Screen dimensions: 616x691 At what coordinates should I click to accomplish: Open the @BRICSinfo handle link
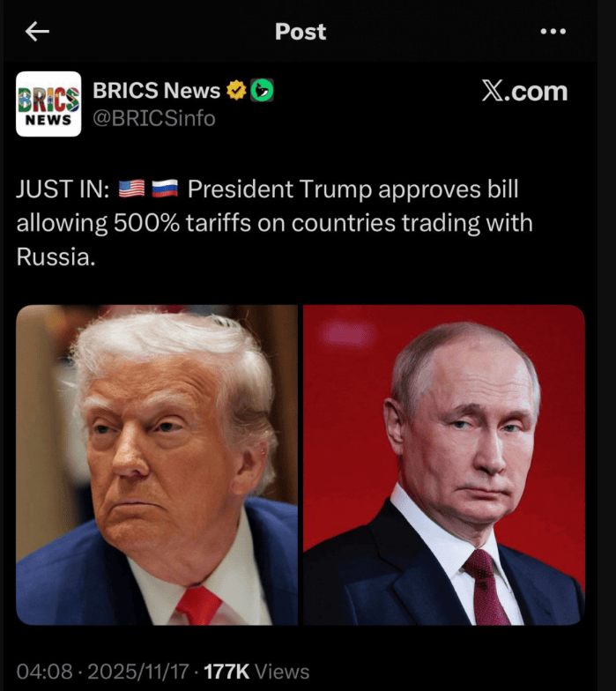click(x=154, y=118)
